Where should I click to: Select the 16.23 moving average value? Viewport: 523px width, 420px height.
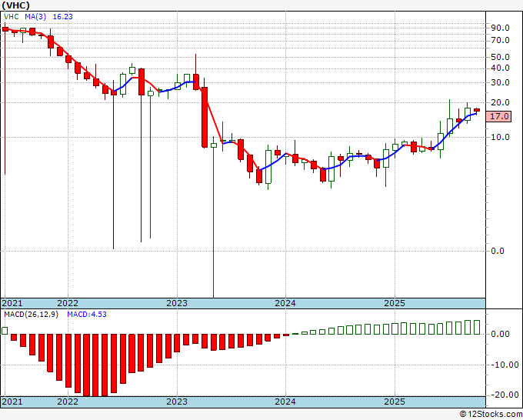[63, 17]
